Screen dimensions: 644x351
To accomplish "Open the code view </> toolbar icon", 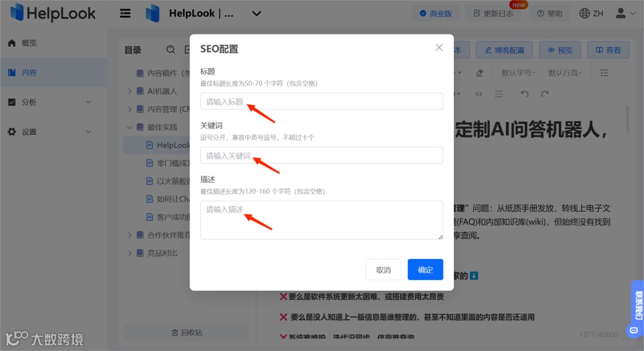I will pyautogui.click(x=479, y=94).
